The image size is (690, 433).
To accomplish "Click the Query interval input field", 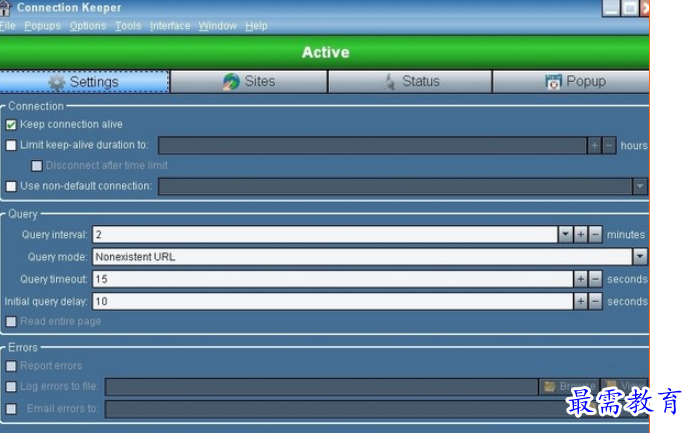I will point(325,235).
